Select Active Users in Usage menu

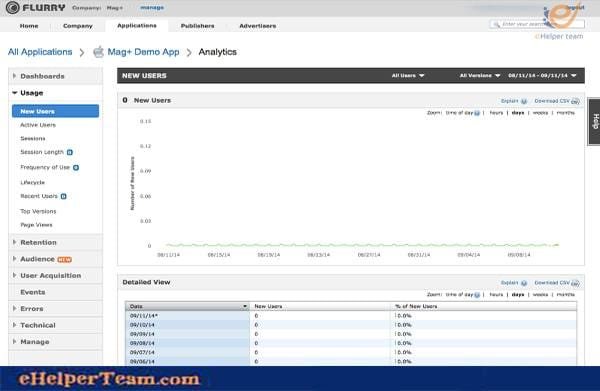38,125
